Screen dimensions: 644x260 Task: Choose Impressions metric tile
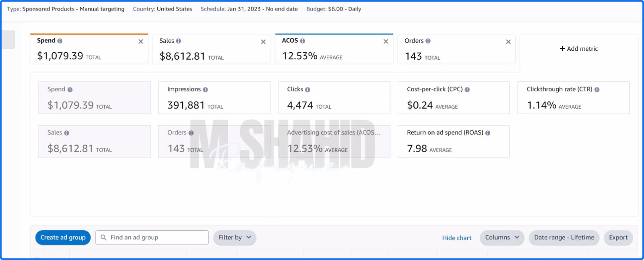(x=214, y=98)
